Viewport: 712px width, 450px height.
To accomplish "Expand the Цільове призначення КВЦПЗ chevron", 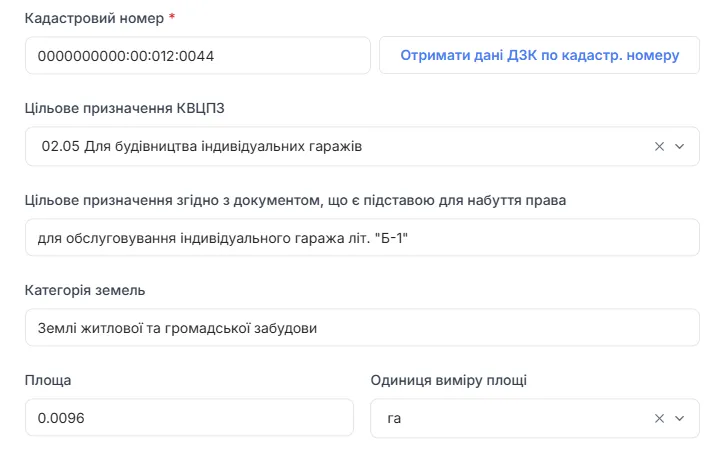I will pos(680,146).
